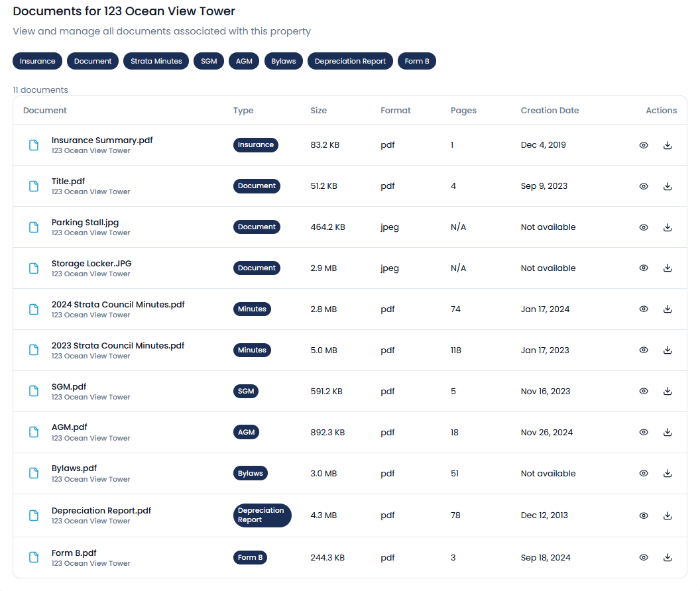
Task: Download Storage Locker.JPG
Action: 668,268
